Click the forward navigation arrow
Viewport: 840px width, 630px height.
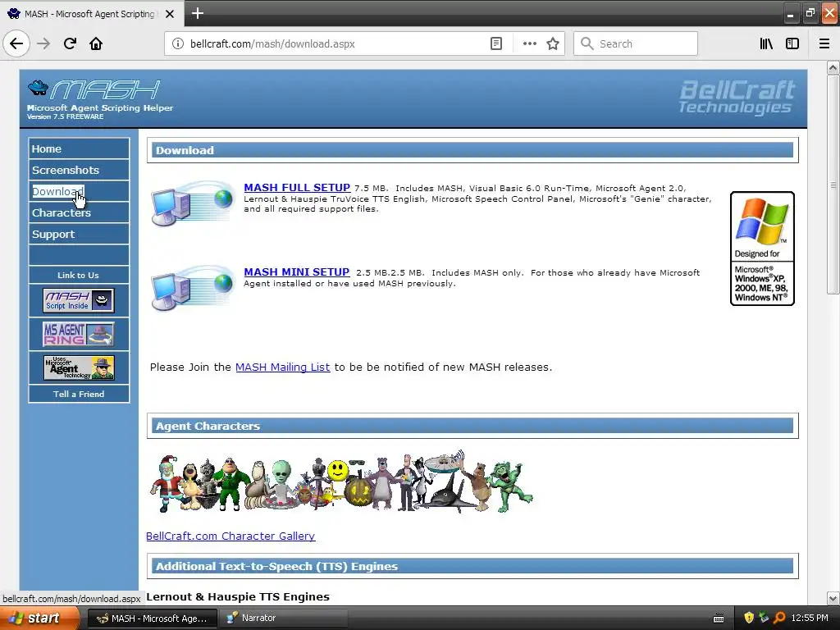pos(43,44)
